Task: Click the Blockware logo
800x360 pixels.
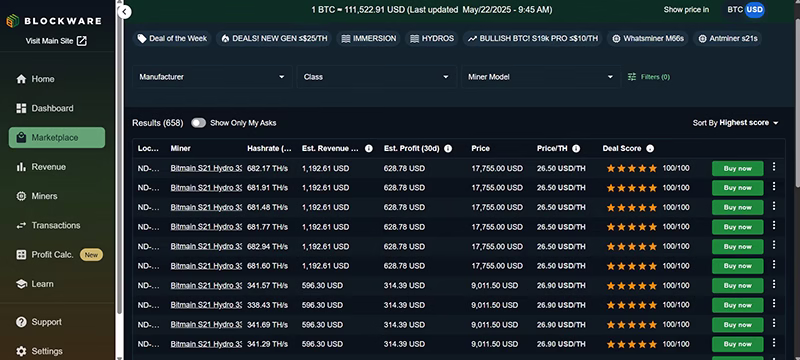Action: point(54,21)
